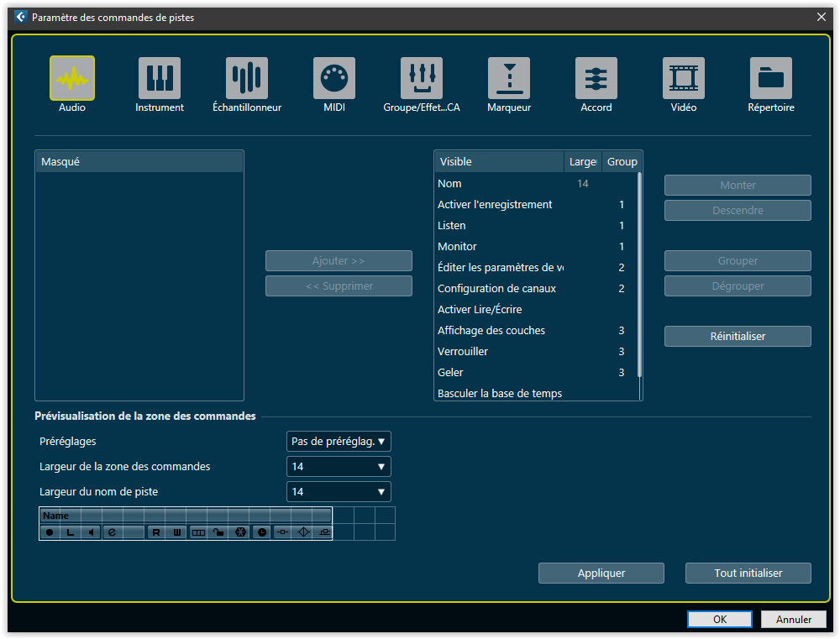Select the Geler row
The width and height of the screenshot is (840, 639).
[x=536, y=372]
